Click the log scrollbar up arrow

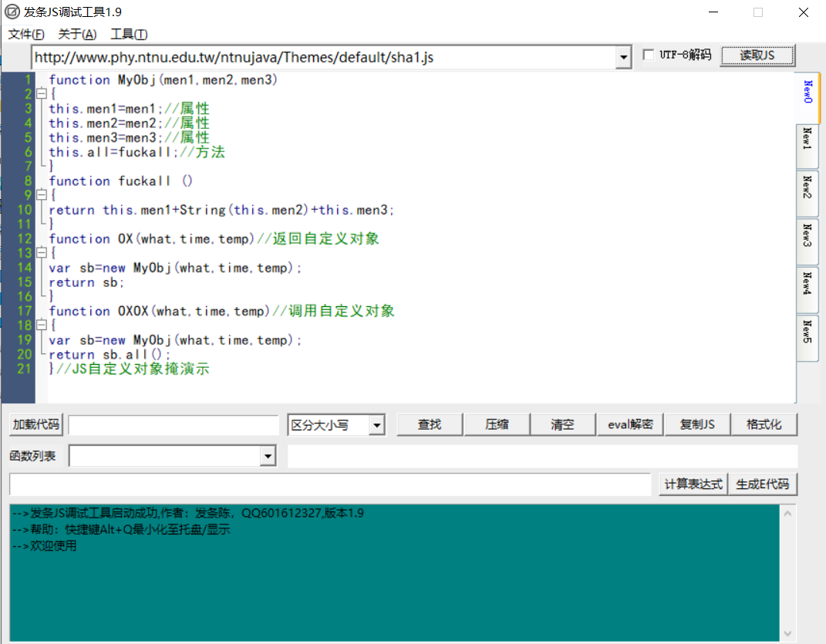coord(787,514)
